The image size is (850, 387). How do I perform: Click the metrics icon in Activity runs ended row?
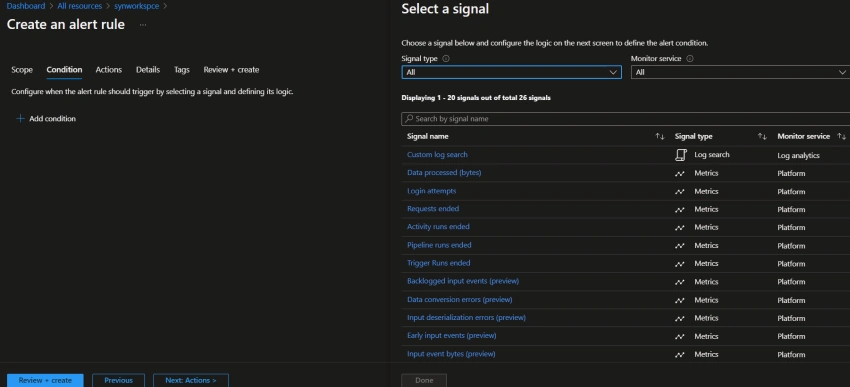(x=680, y=228)
